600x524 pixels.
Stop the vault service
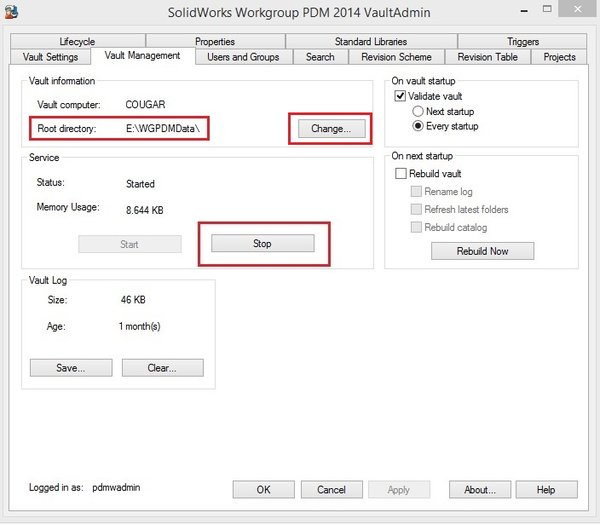coord(262,243)
